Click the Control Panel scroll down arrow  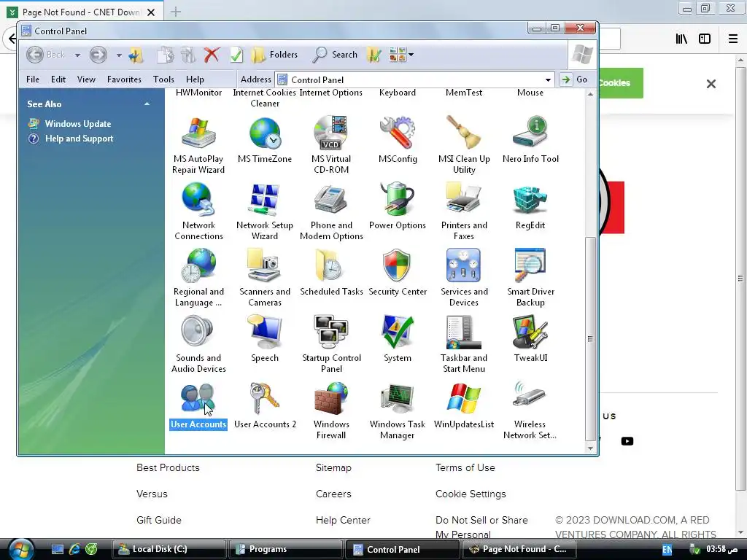[590, 448]
